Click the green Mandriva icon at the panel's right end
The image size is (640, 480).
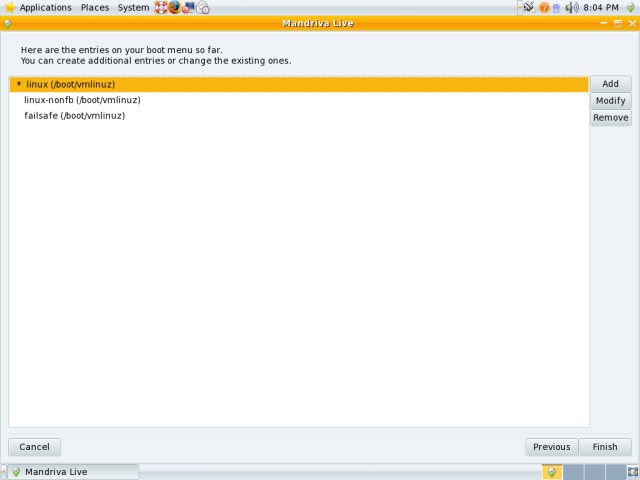[631, 7]
